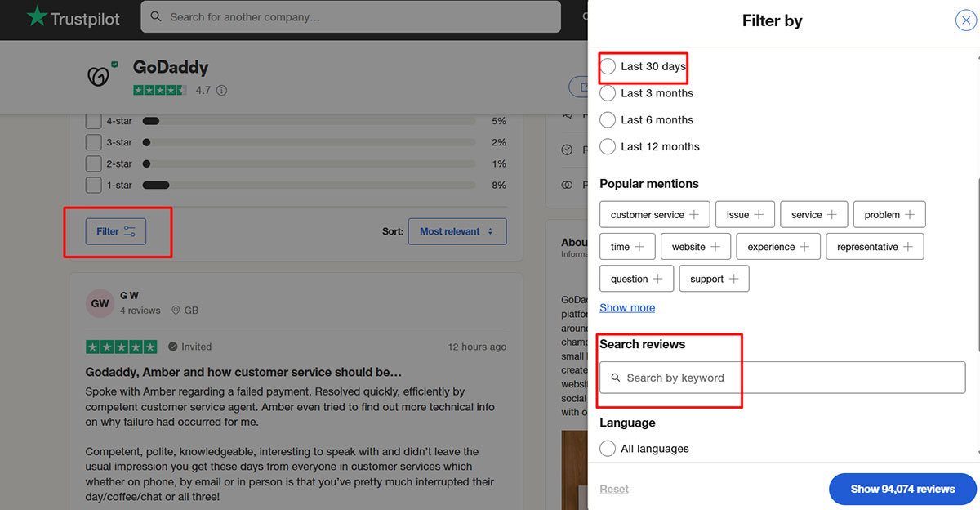Click the five-star rating on GW's review
980x510 pixels.
click(122, 347)
